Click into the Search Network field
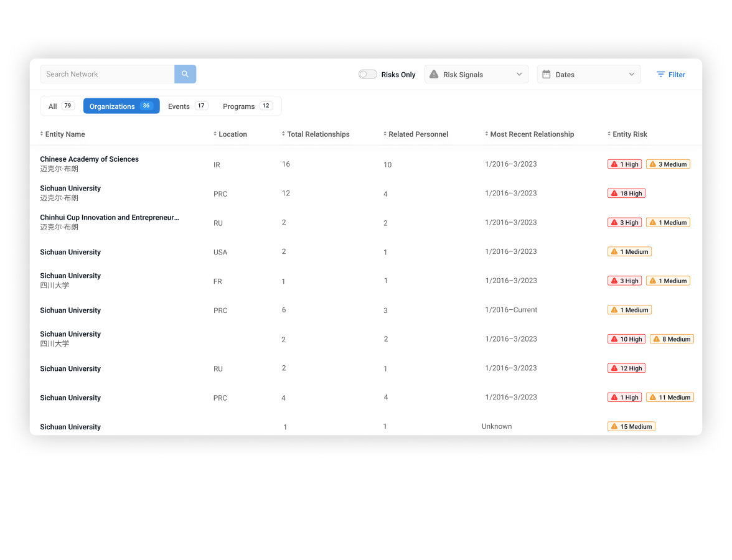 [x=107, y=74]
